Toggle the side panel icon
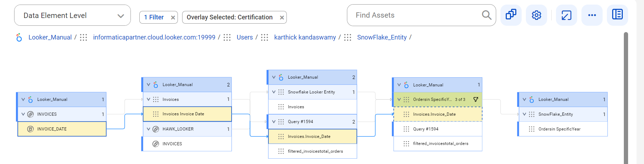The width and height of the screenshot is (644, 164). pos(617,15)
